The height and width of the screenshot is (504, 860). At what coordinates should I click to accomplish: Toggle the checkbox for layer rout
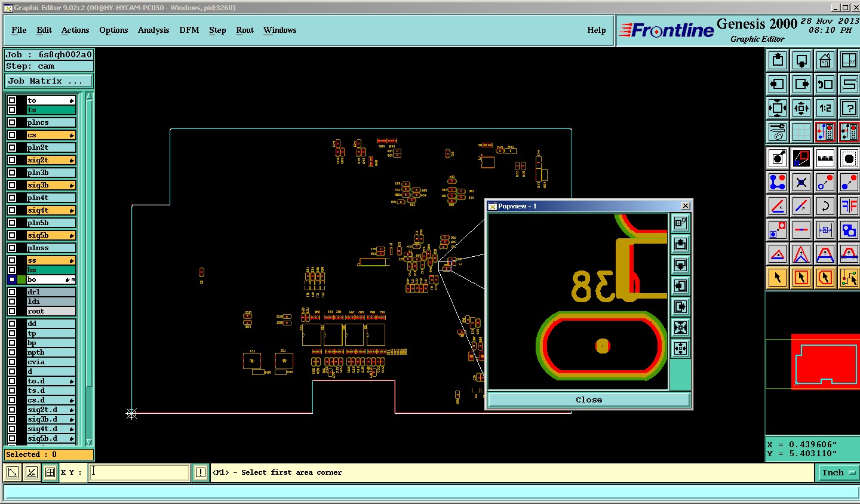pos(12,311)
